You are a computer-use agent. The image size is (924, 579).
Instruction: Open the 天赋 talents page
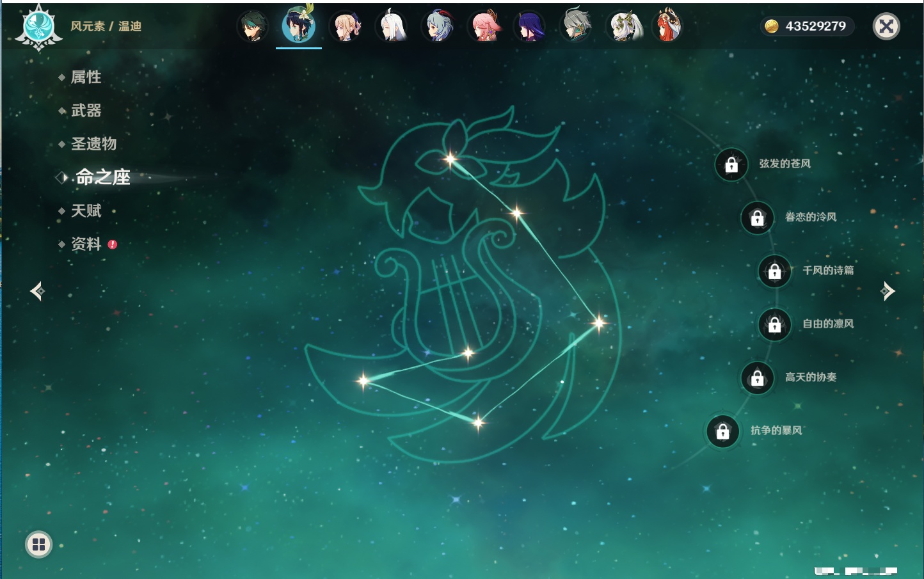coord(86,210)
